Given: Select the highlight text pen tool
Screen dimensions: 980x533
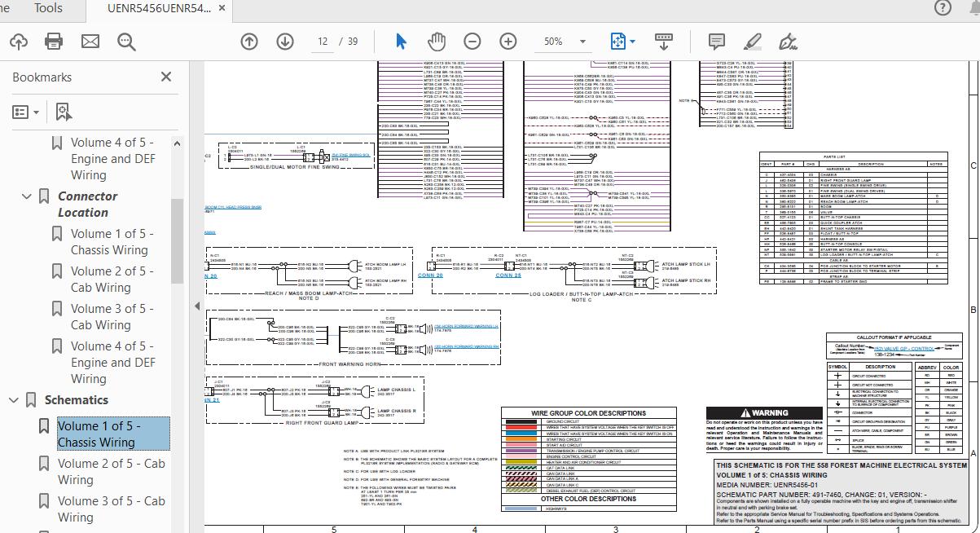Looking at the screenshot, I should [x=752, y=42].
